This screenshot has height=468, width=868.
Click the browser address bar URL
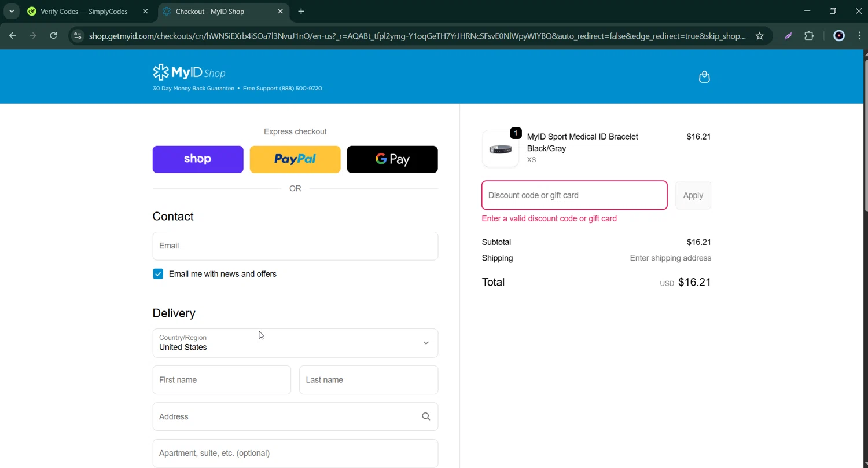tap(417, 36)
